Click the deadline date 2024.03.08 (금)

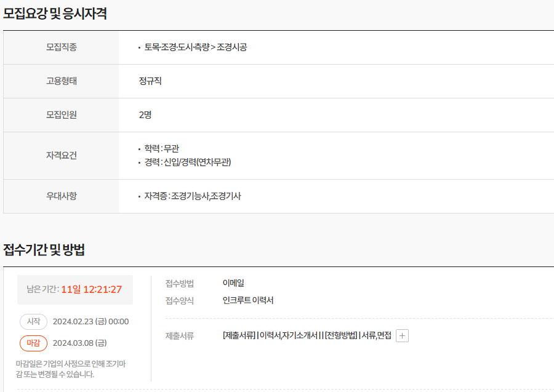point(80,343)
